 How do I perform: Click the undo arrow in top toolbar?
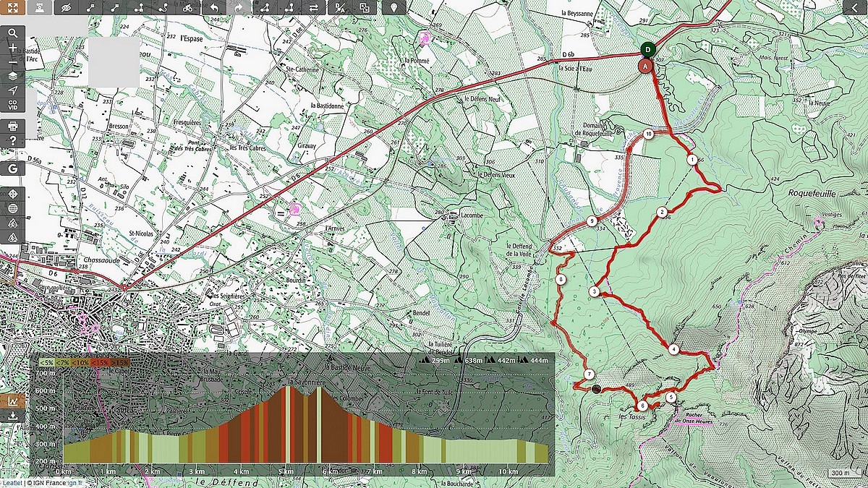214,8
